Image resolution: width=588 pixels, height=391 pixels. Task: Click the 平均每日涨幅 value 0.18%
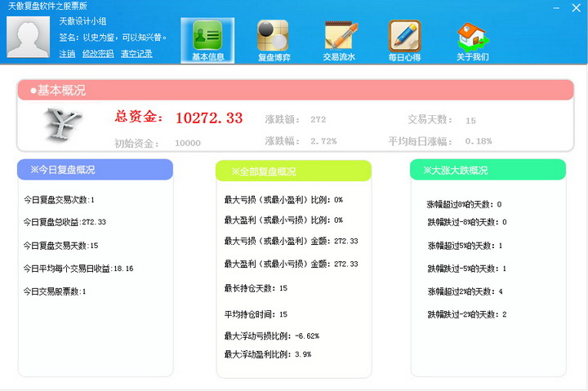click(478, 141)
